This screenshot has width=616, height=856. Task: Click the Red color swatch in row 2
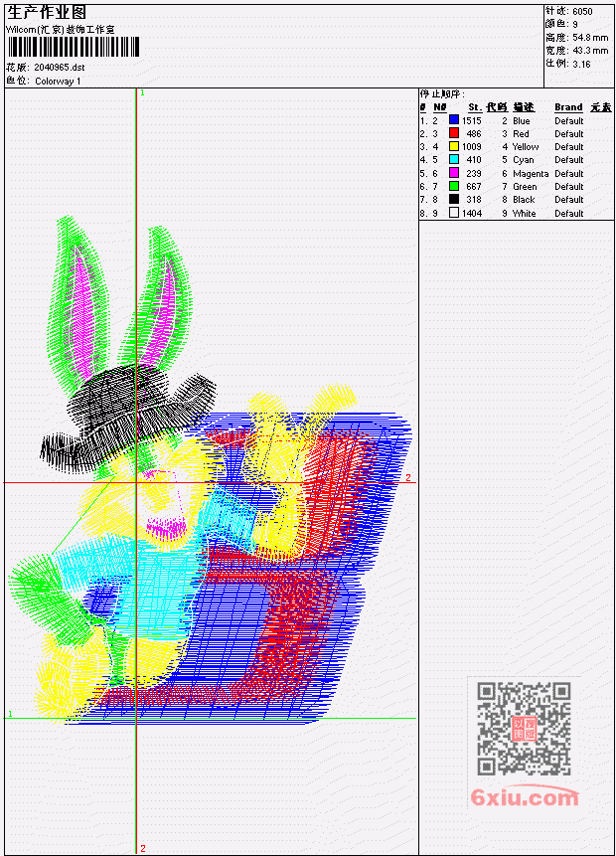(453, 133)
